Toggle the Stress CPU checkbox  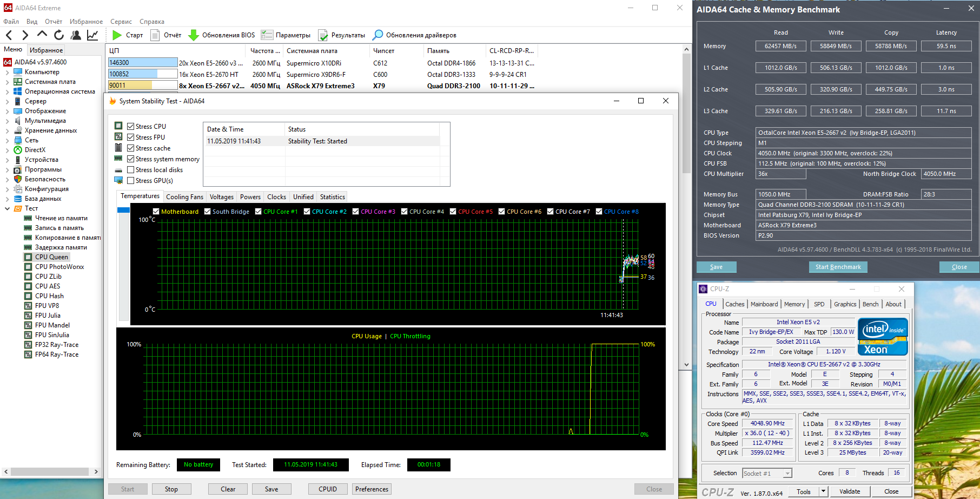(x=130, y=127)
